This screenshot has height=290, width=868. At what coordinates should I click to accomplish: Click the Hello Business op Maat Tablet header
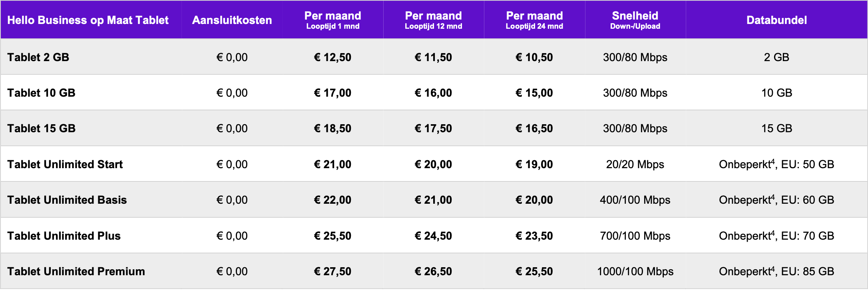click(x=88, y=20)
